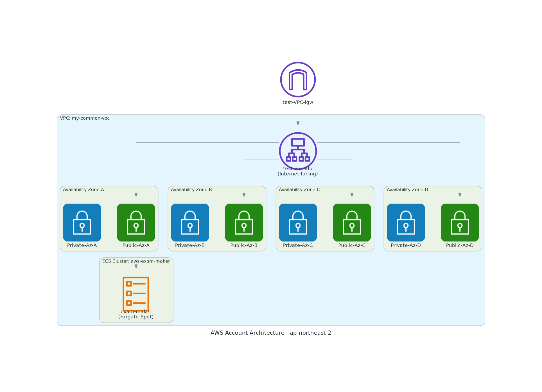Viewport: 542px width, 392px height.
Task: Select the Availability Zone A label
Action: 83,190
